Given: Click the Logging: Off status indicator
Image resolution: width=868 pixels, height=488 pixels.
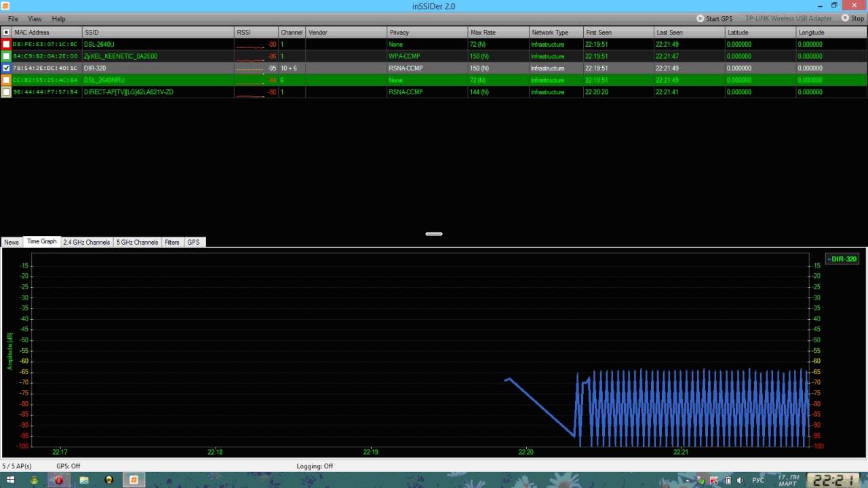Looking at the screenshot, I should 315,466.
